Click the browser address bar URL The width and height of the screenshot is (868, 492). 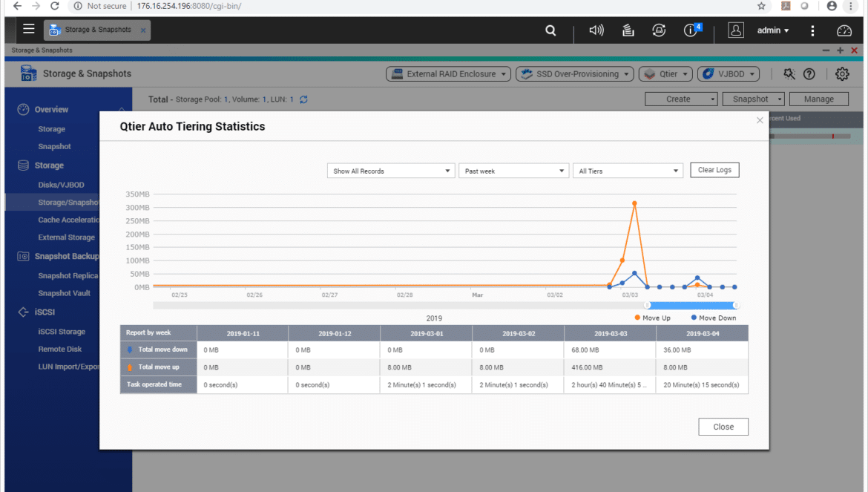(x=188, y=6)
